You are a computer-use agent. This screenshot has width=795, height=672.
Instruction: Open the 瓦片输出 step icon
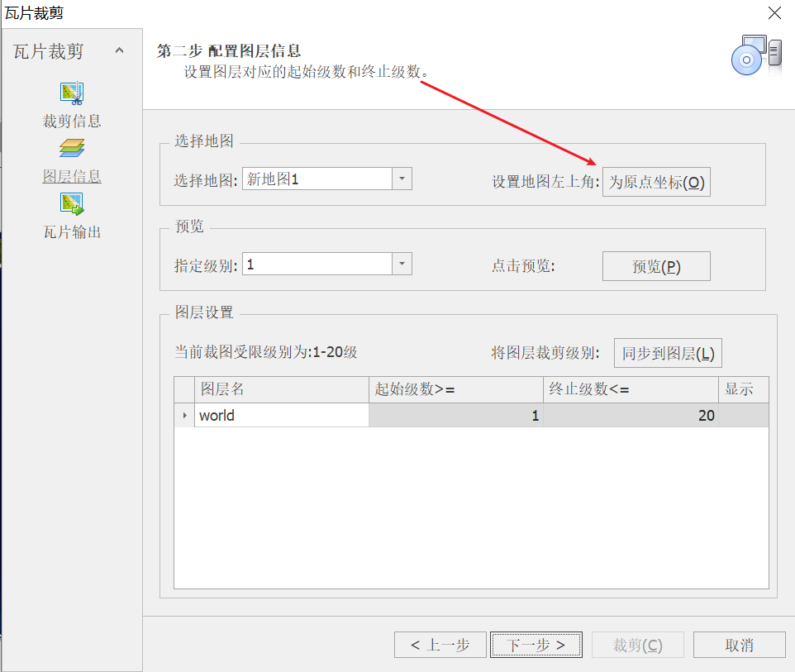(72, 204)
